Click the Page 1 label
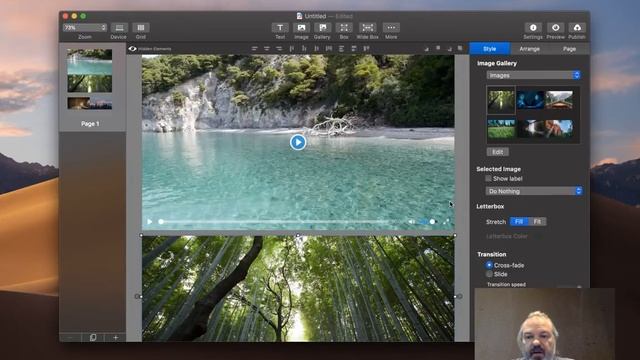Screen dimensions: 640x360 point(90,124)
